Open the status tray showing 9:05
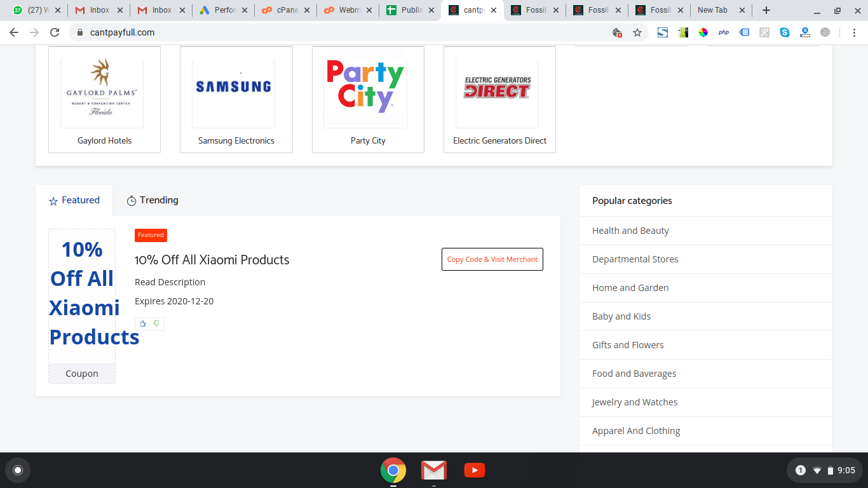 tap(825, 470)
